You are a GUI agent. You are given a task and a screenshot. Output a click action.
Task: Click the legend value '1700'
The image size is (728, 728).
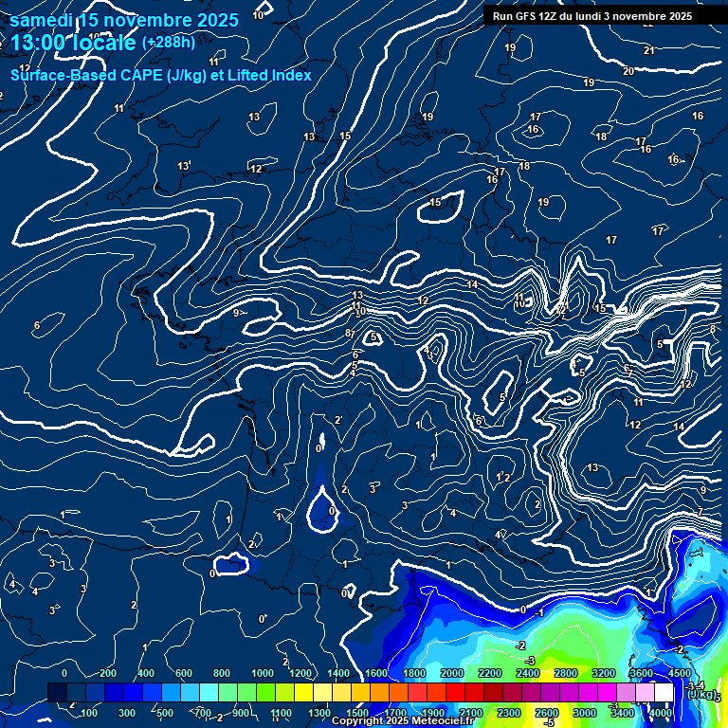tap(395, 713)
